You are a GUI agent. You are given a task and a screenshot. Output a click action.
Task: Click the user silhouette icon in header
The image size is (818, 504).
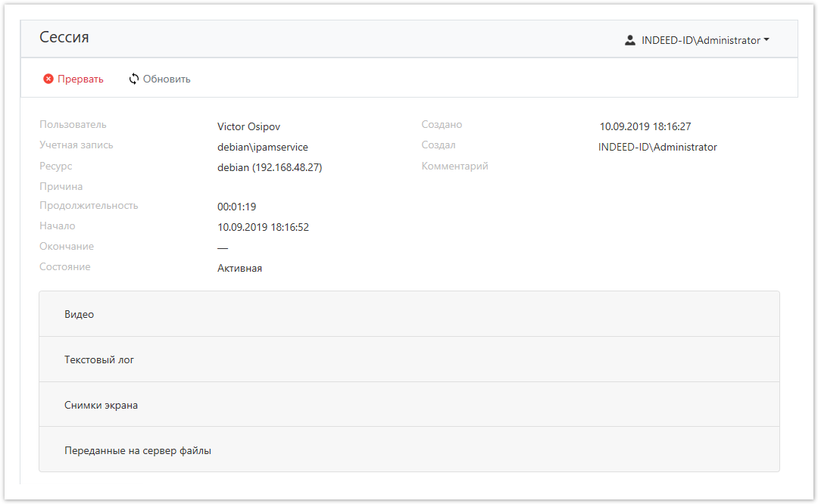click(x=629, y=40)
